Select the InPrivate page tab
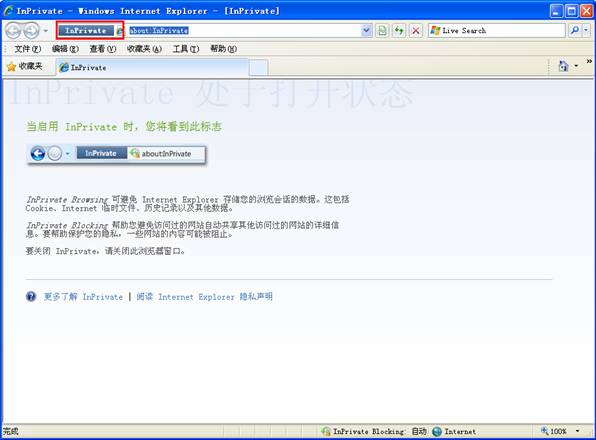The image size is (596, 440). pyautogui.click(x=152, y=68)
